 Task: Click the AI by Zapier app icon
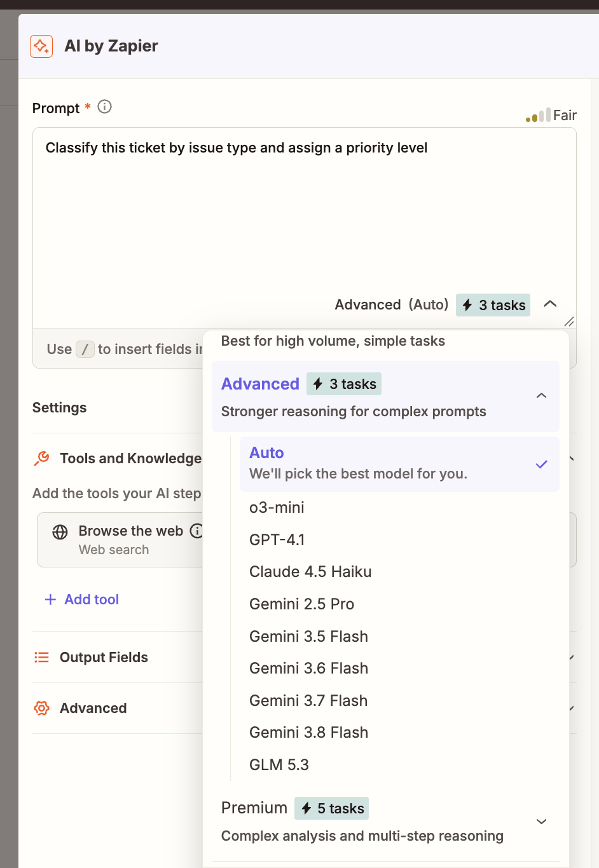point(41,46)
